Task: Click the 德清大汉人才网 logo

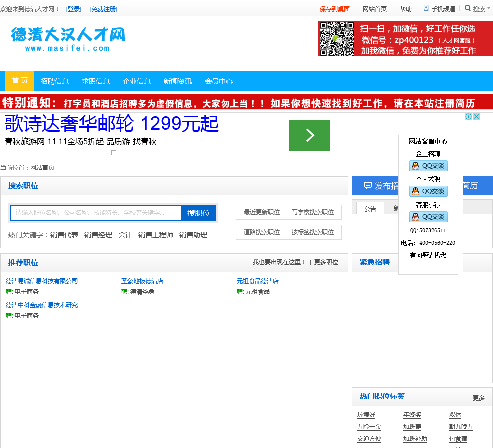Action: click(68, 34)
